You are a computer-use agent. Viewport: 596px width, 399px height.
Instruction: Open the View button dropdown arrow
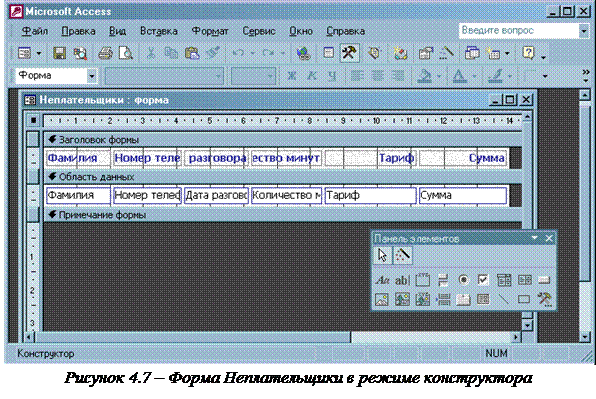(39, 53)
